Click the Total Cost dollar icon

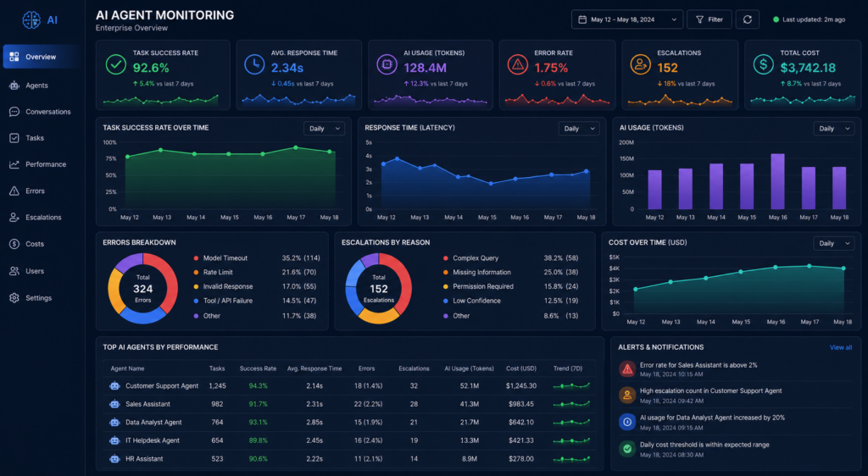764,64
